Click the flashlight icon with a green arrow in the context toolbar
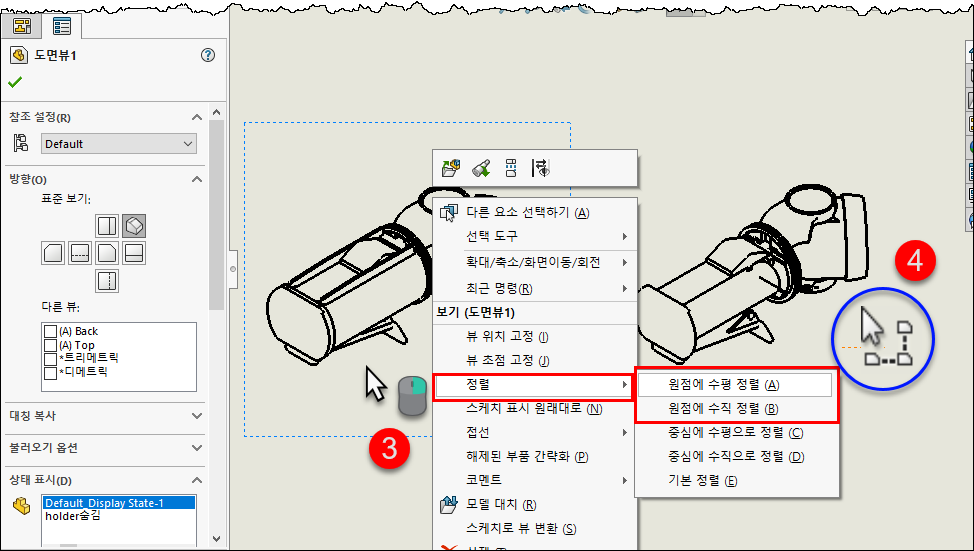This screenshot has height=551, width=974. click(x=481, y=168)
